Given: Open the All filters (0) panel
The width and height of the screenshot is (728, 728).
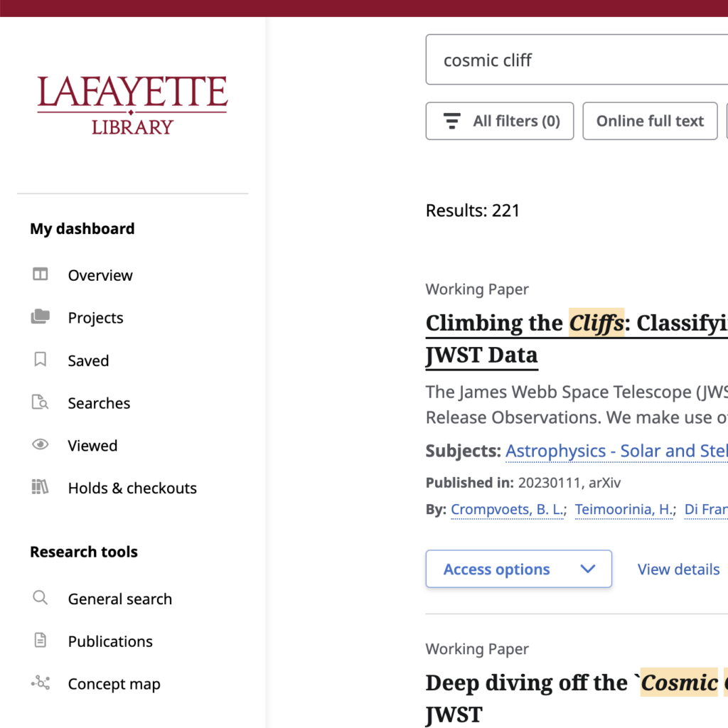Looking at the screenshot, I should (x=500, y=121).
